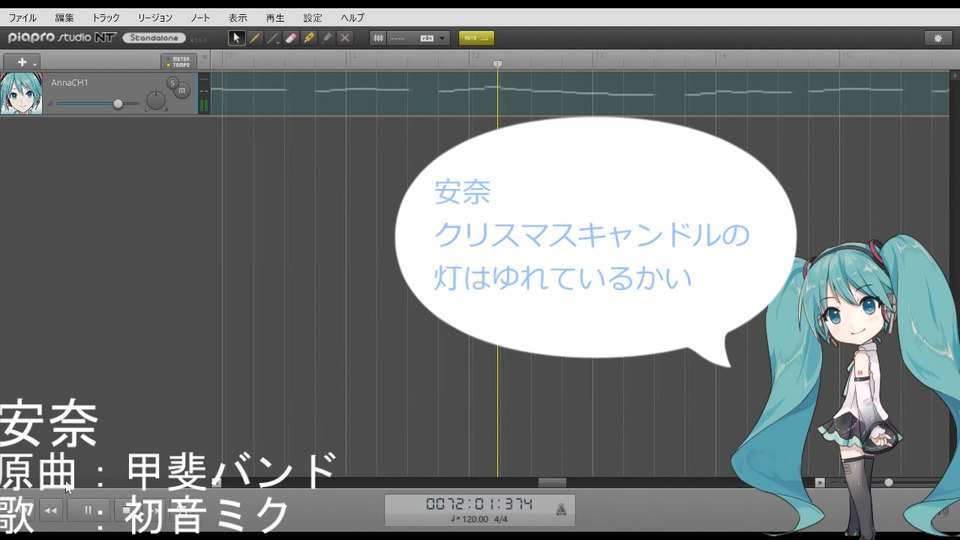Open the ヘルプ menu
Image resolution: width=960 pixels, height=540 pixels.
click(x=352, y=18)
